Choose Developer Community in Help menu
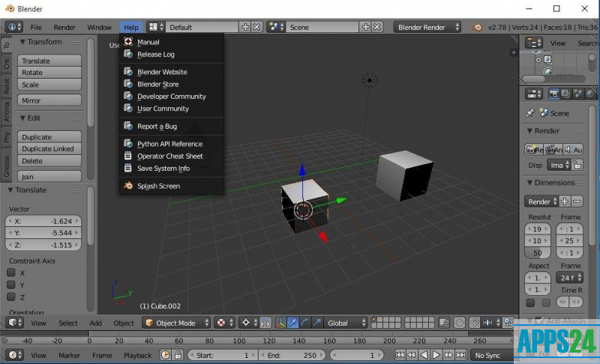Screen dimensions: 600x364 click(172, 97)
